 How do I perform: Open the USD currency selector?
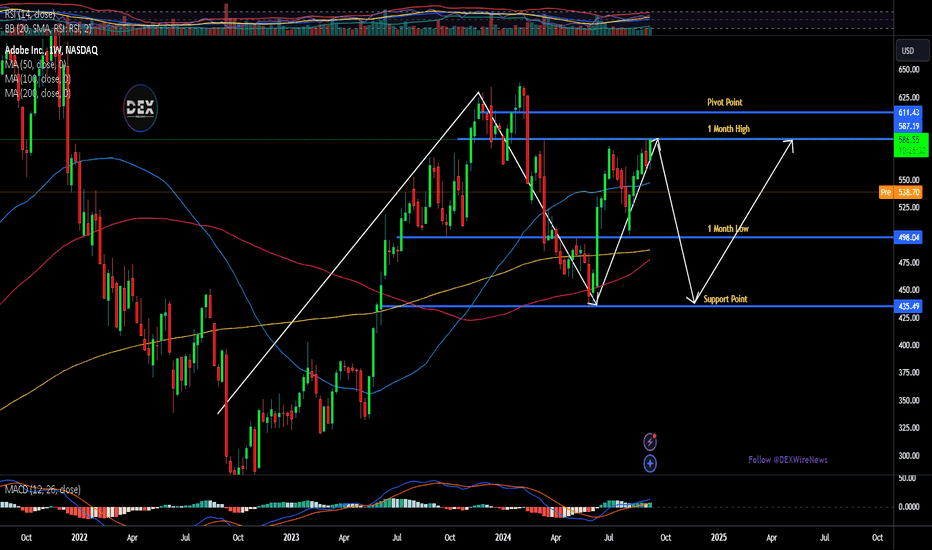(912, 51)
